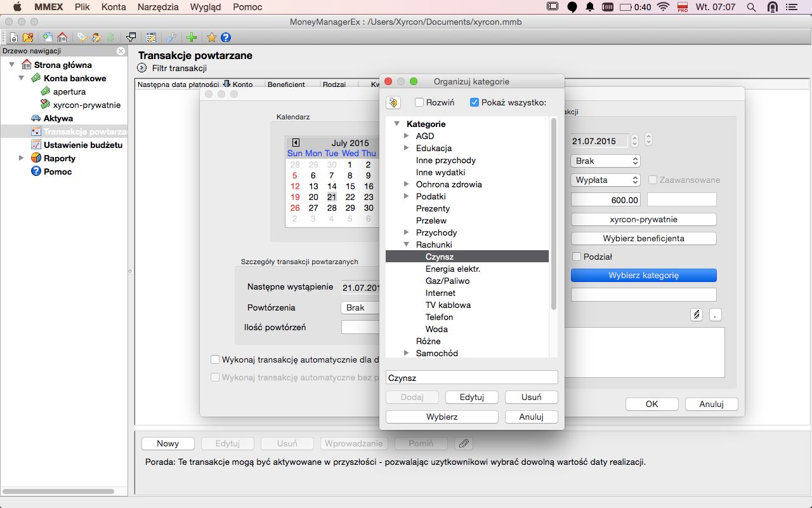Expand Raporty in navigation tree
Viewport: 812px width, 508px height.
(x=22, y=158)
